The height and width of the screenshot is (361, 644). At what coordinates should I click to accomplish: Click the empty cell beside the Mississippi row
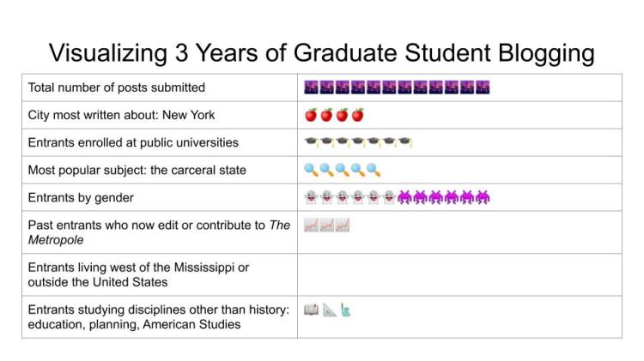click(459, 274)
